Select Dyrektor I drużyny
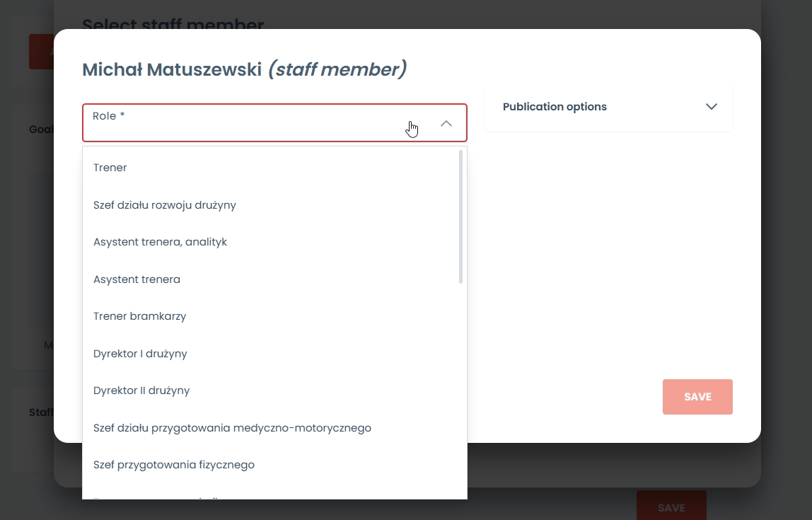Image resolution: width=812 pixels, height=520 pixels. (x=140, y=354)
